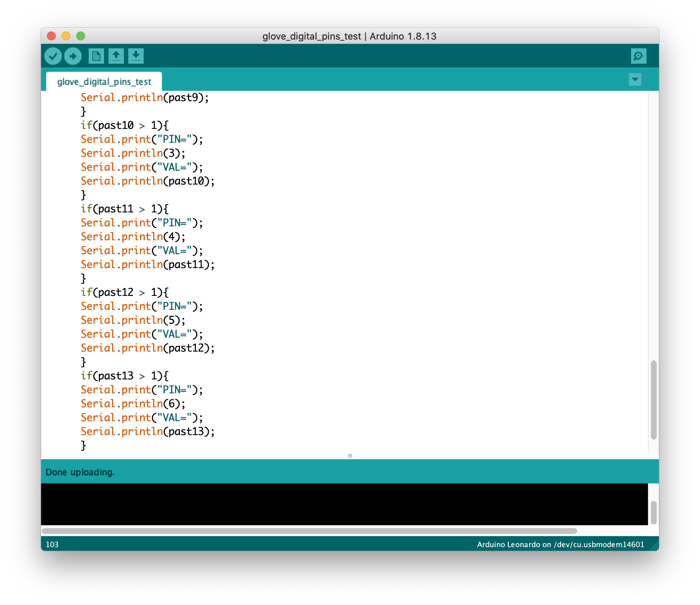The image size is (700, 605).
Task: Click line 'if(past12 > 1){'
Action: click(x=125, y=292)
